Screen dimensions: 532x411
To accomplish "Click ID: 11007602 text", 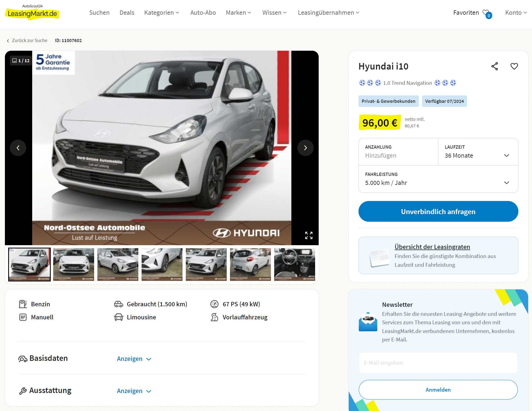I will coord(68,41).
